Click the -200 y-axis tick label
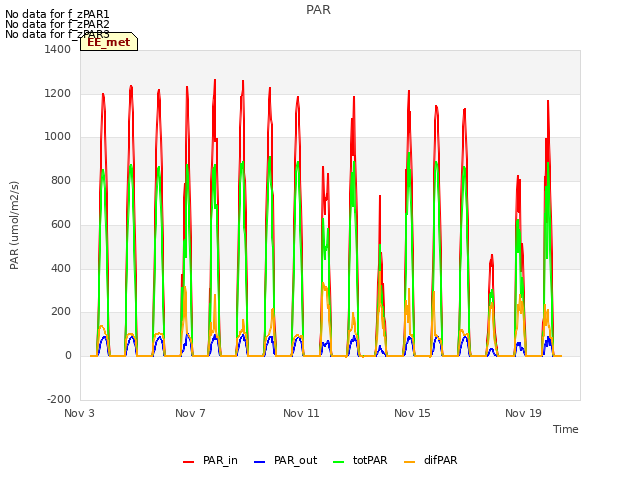640x480 pixels. (x=59, y=399)
